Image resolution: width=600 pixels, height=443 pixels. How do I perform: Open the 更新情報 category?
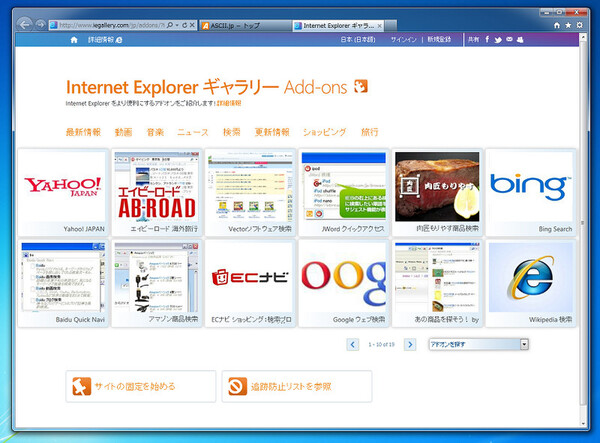pos(272,132)
